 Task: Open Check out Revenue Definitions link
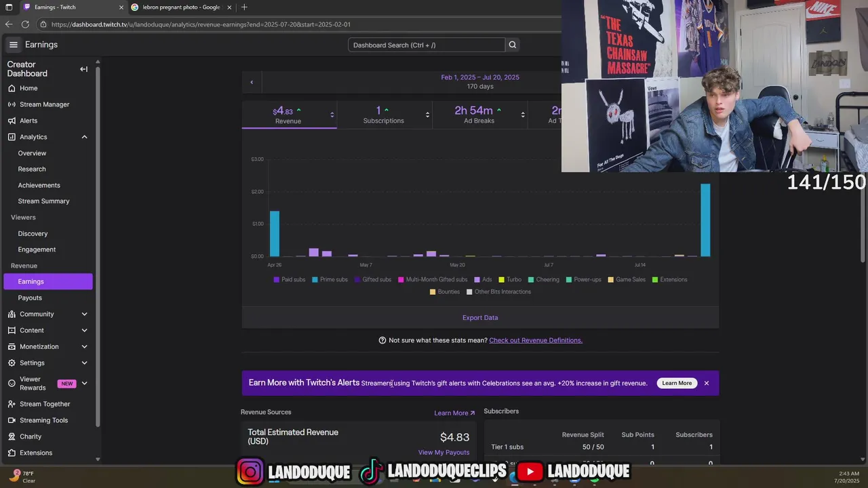(x=536, y=340)
